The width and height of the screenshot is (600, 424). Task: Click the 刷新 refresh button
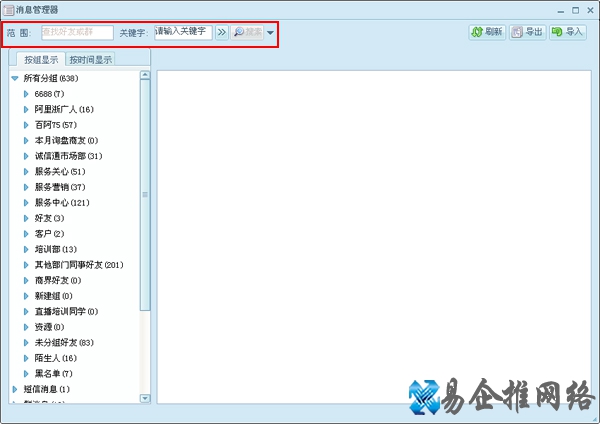[x=486, y=32]
